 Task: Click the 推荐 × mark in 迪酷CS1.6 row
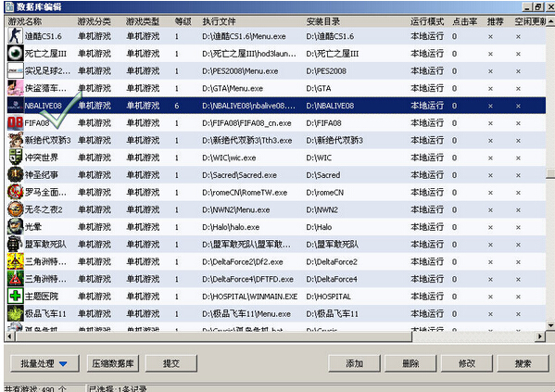point(490,36)
